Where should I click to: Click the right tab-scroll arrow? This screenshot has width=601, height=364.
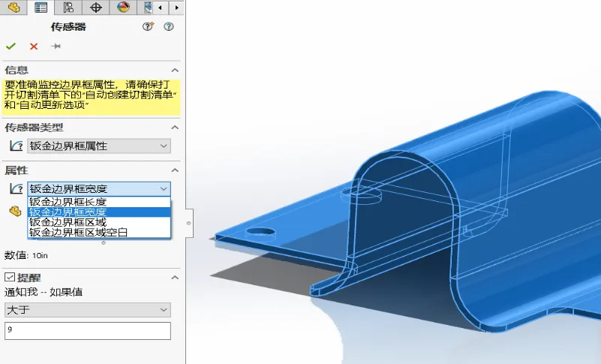pos(176,8)
